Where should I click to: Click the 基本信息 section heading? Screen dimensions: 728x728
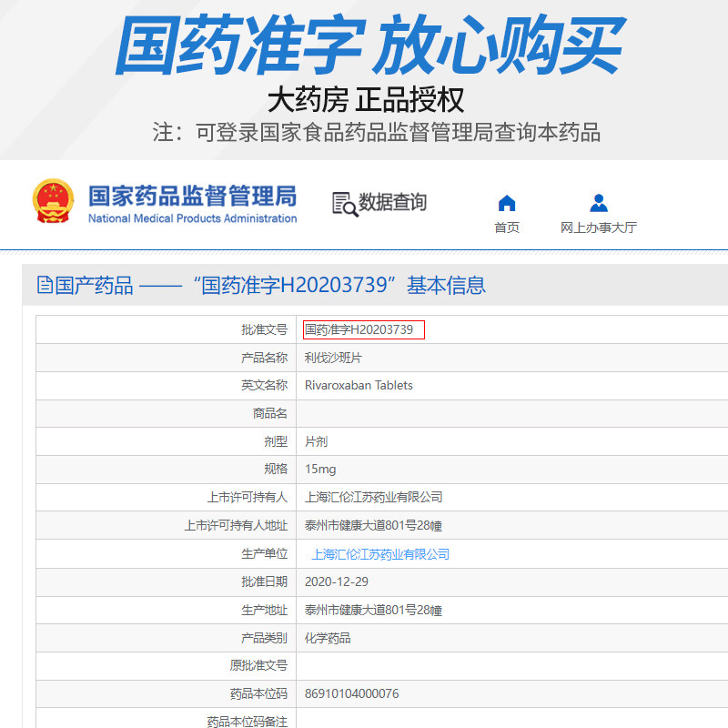[x=446, y=285]
